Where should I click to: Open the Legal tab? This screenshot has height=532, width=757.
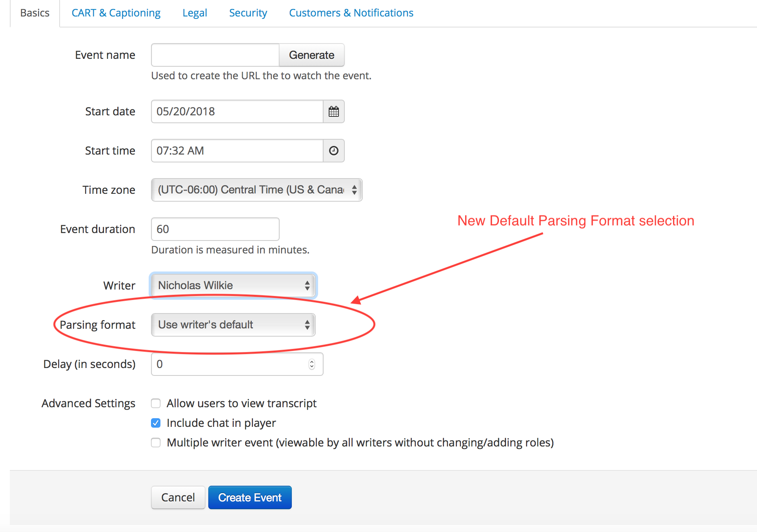pyautogui.click(x=195, y=13)
